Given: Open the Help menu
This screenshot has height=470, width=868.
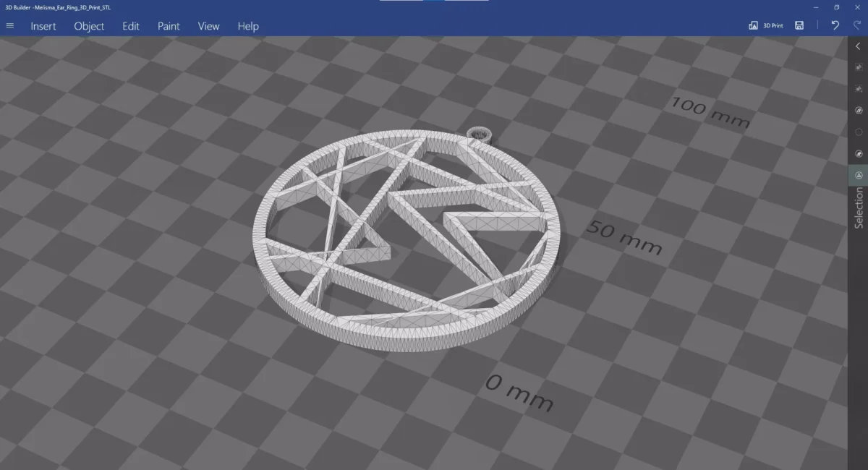Looking at the screenshot, I should click(x=248, y=26).
